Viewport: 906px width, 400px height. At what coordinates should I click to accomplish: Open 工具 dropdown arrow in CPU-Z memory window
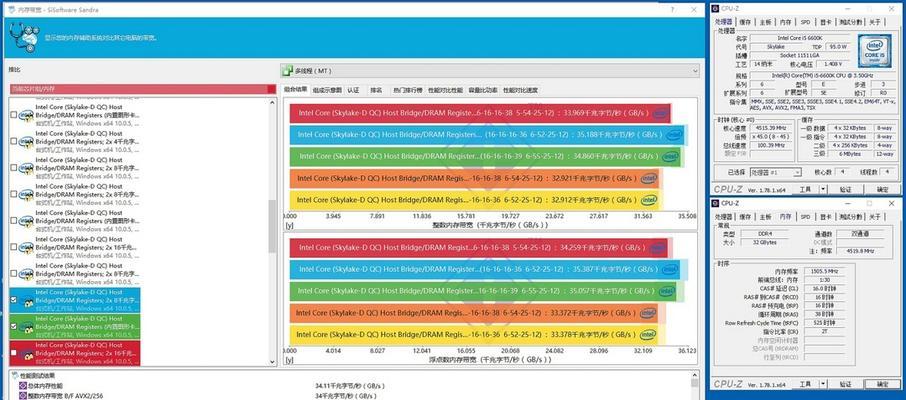coord(823,384)
